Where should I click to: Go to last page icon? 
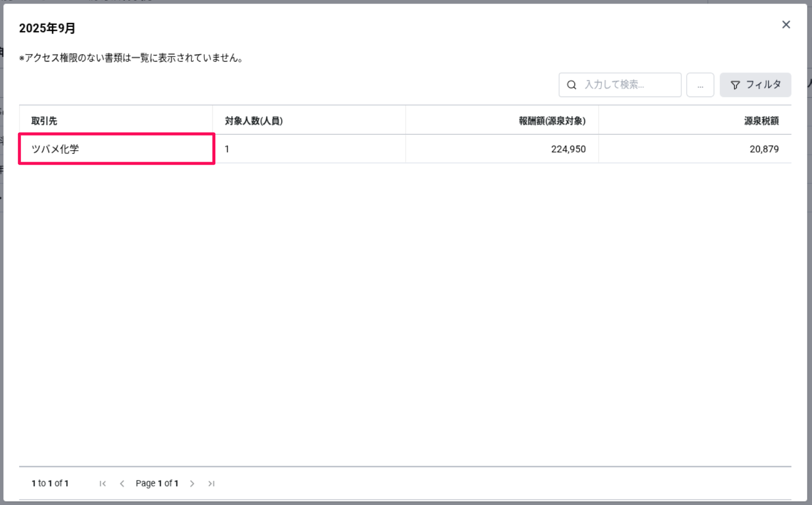pos(211,483)
